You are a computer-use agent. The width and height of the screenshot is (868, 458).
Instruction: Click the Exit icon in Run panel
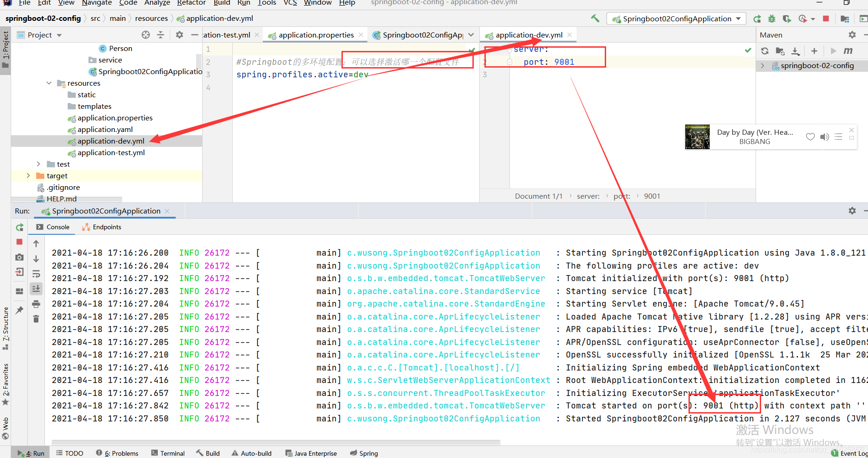tap(19, 272)
